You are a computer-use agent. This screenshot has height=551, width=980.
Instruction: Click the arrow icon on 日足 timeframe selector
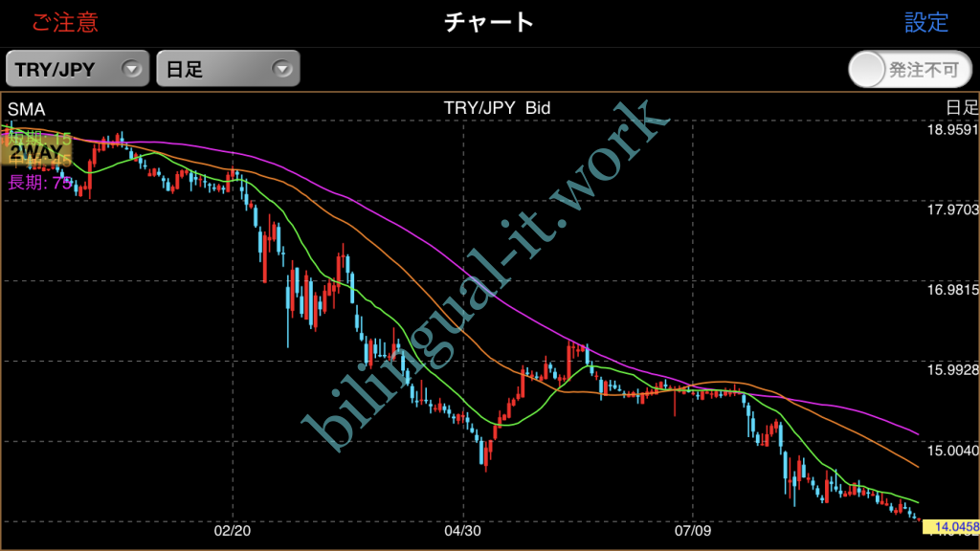281,69
